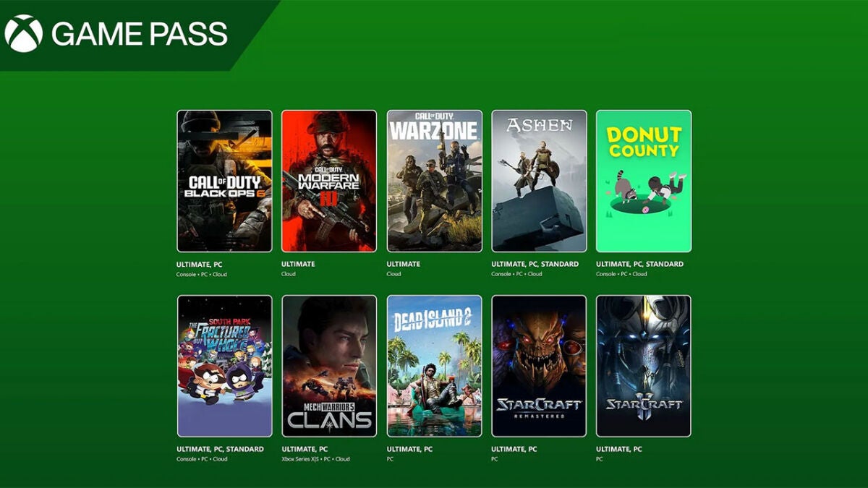This screenshot has height=488, width=868.
Task: Click the plan label beneath Ashen
Action: tap(535, 265)
